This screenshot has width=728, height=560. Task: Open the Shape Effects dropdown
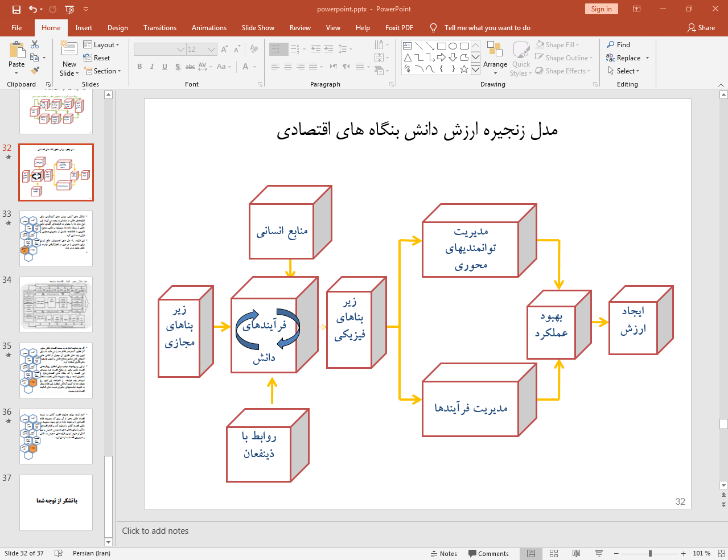click(x=563, y=71)
